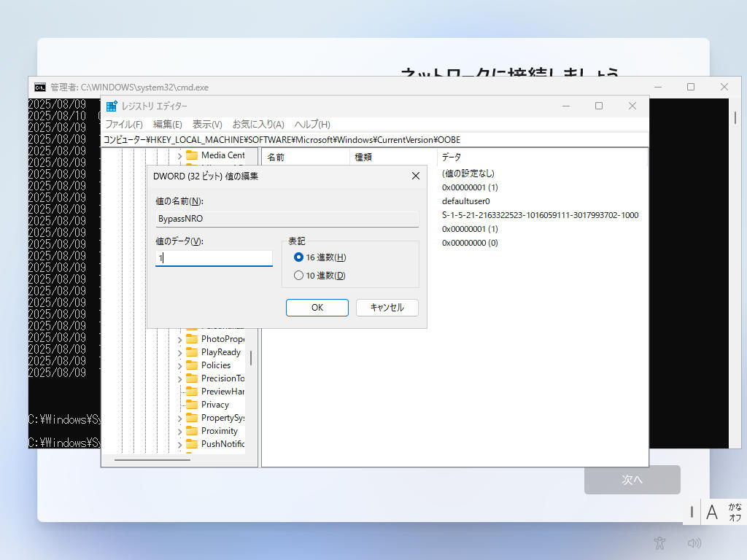Click the 名前 column header
Viewport: 747px width, 560px height.
click(x=306, y=157)
